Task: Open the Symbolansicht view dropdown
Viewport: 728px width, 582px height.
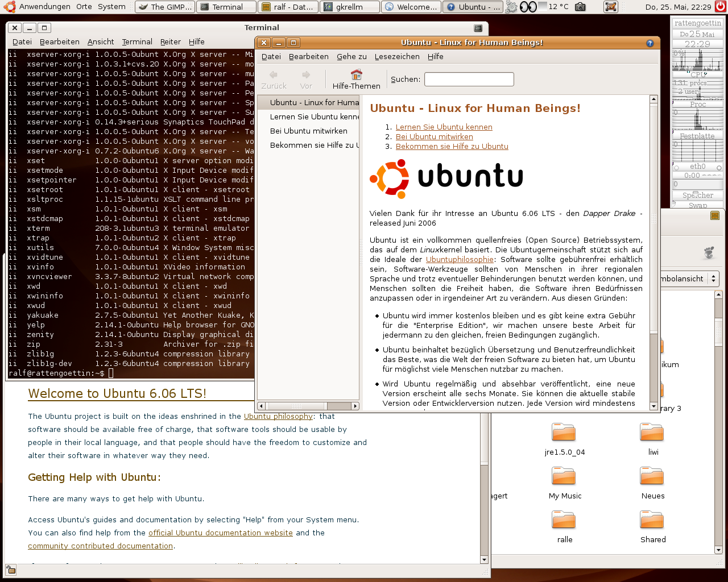Action: click(689, 278)
